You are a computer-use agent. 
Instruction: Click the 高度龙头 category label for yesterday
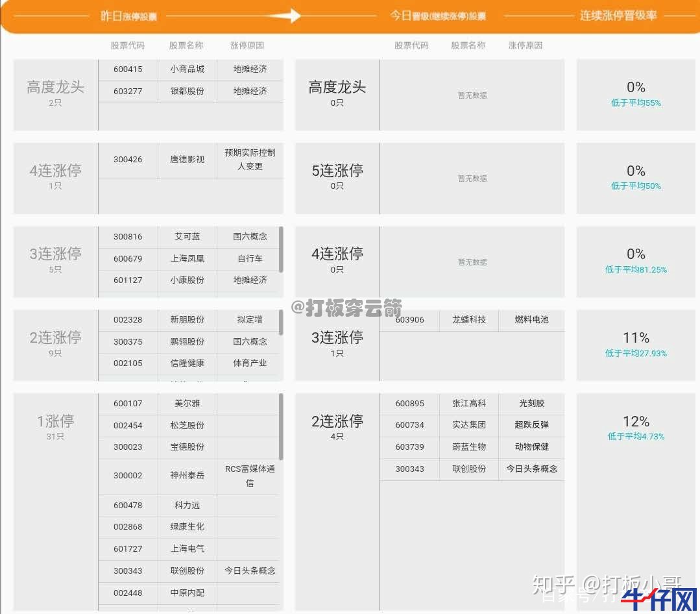(55, 88)
